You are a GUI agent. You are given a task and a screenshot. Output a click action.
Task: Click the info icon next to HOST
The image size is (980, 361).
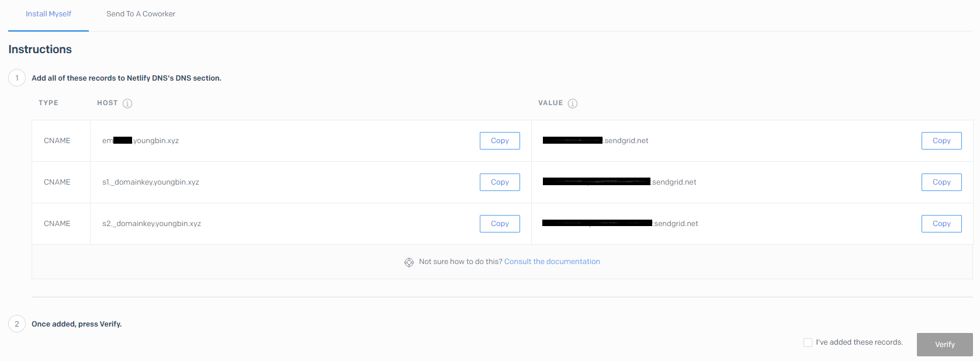tap(127, 103)
